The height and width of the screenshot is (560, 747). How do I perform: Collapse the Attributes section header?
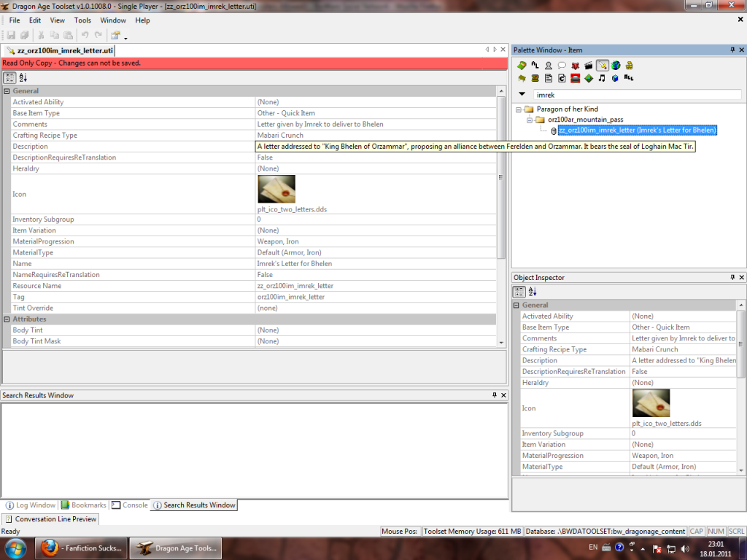(x=7, y=319)
